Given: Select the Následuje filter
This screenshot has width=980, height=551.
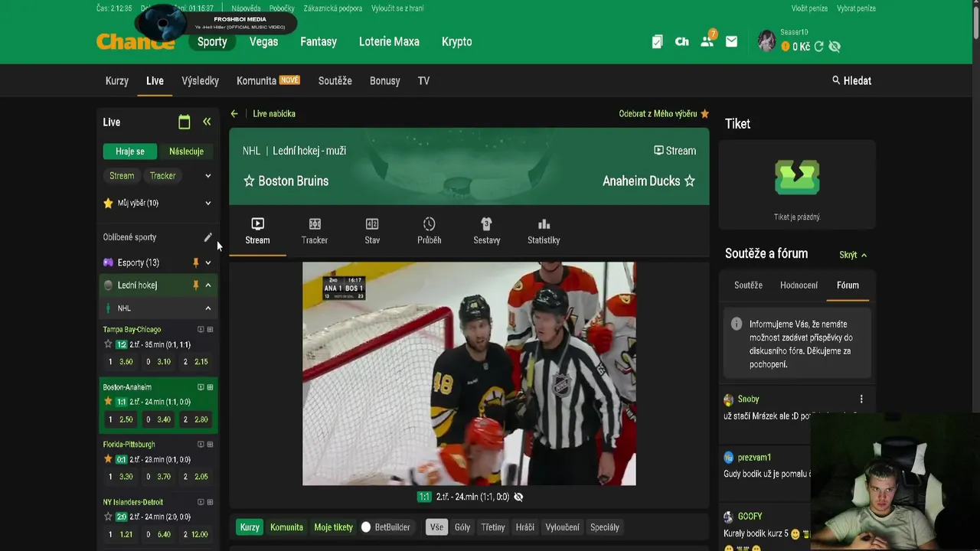Looking at the screenshot, I should 186,152.
